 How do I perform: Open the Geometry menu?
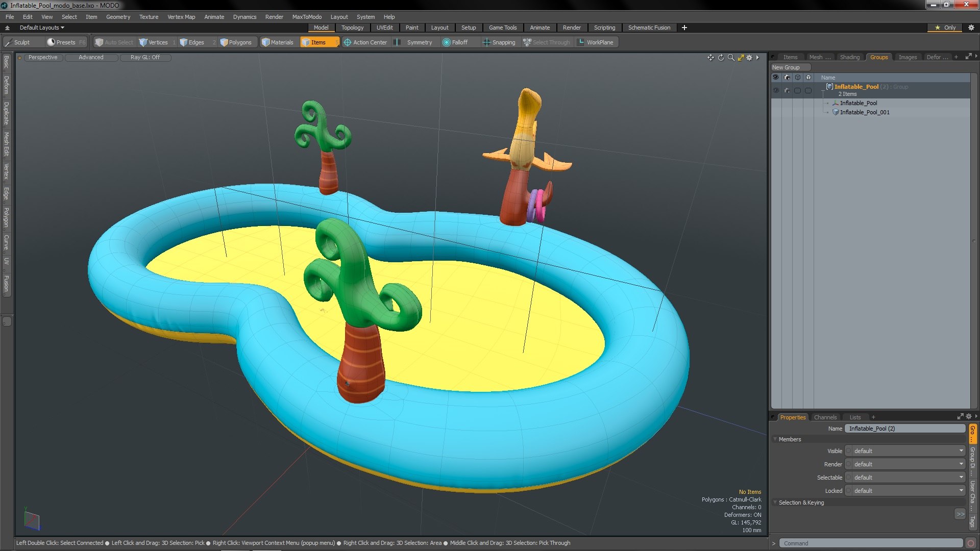tap(118, 17)
